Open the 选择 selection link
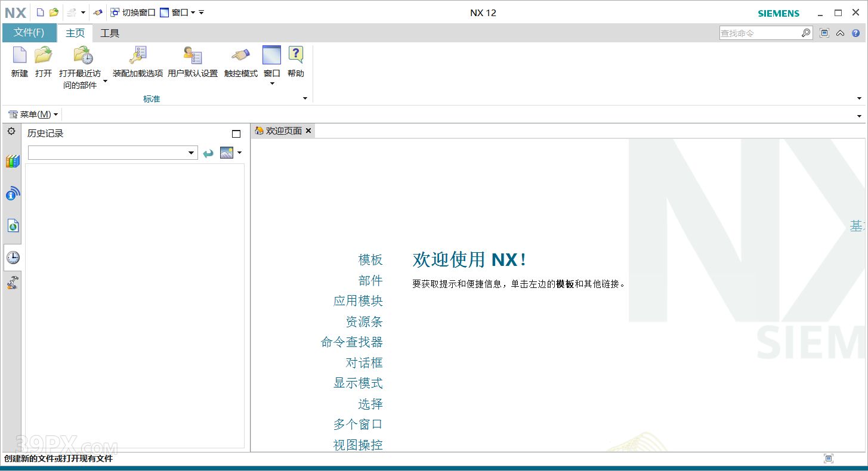The height and width of the screenshot is (471, 868). tap(370, 404)
